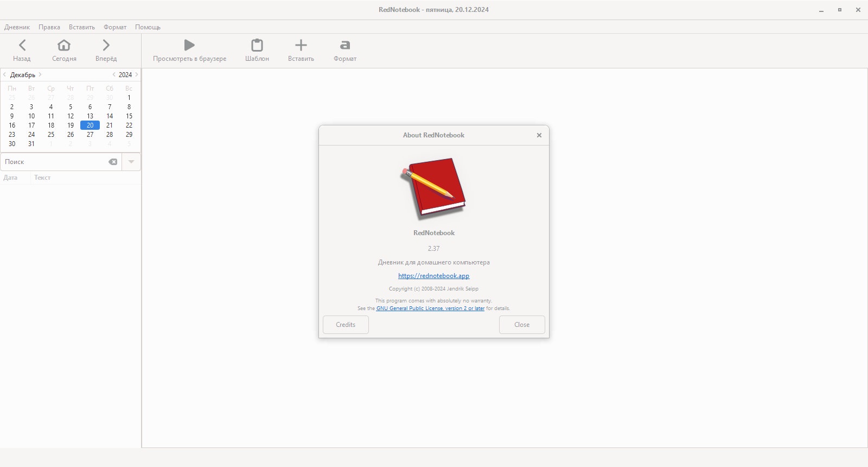Select December 11 in the calendar

[x=51, y=116]
